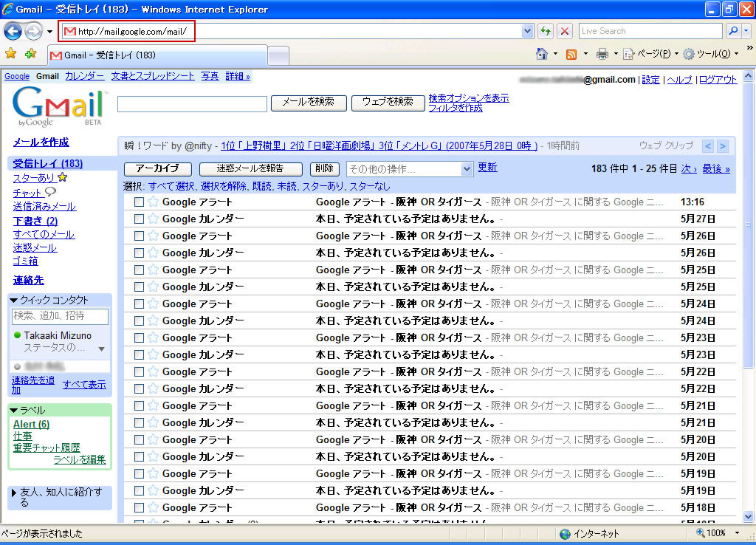Collapse the クイック コンタクト panel
Viewport: 756px width, 545px height.
[14, 300]
